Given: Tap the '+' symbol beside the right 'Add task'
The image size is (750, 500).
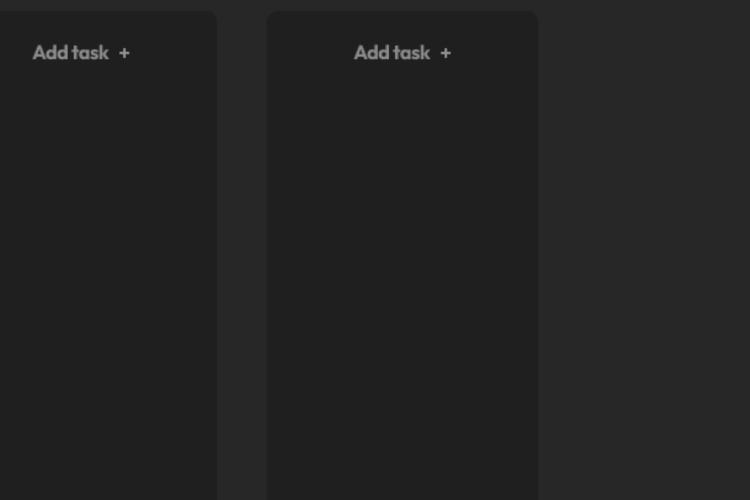Looking at the screenshot, I should coord(446,53).
